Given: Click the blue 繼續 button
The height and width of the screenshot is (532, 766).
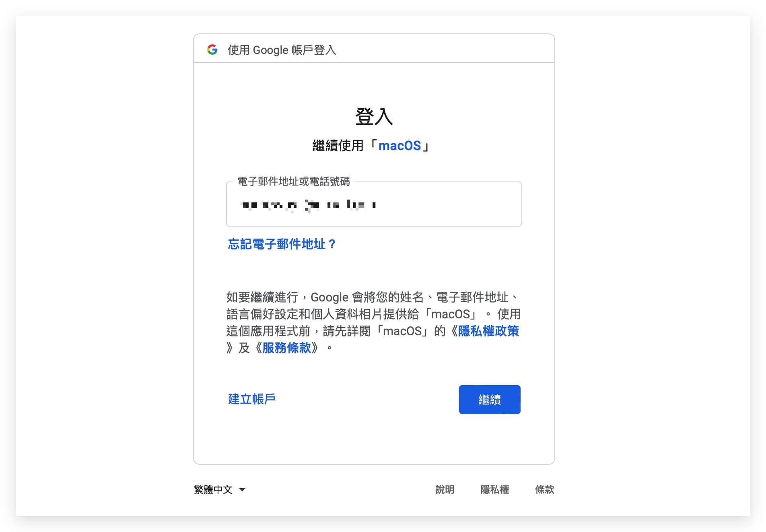Looking at the screenshot, I should click(x=490, y=400).
